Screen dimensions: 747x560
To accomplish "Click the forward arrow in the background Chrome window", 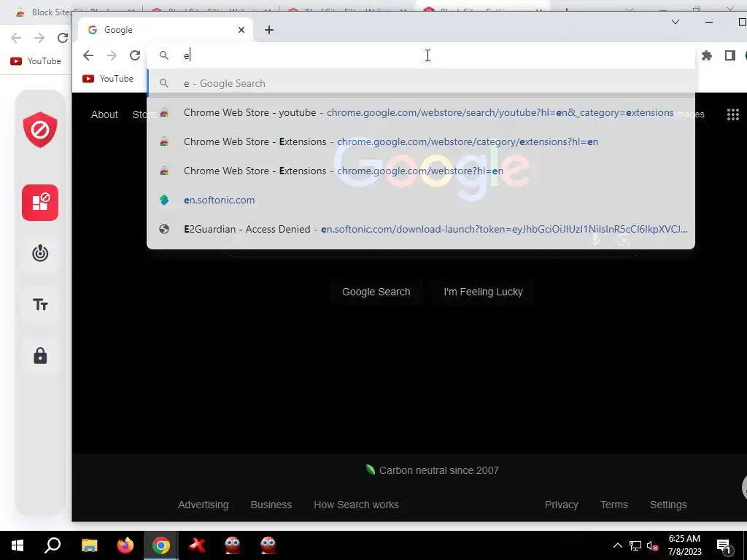I will 39,38.
